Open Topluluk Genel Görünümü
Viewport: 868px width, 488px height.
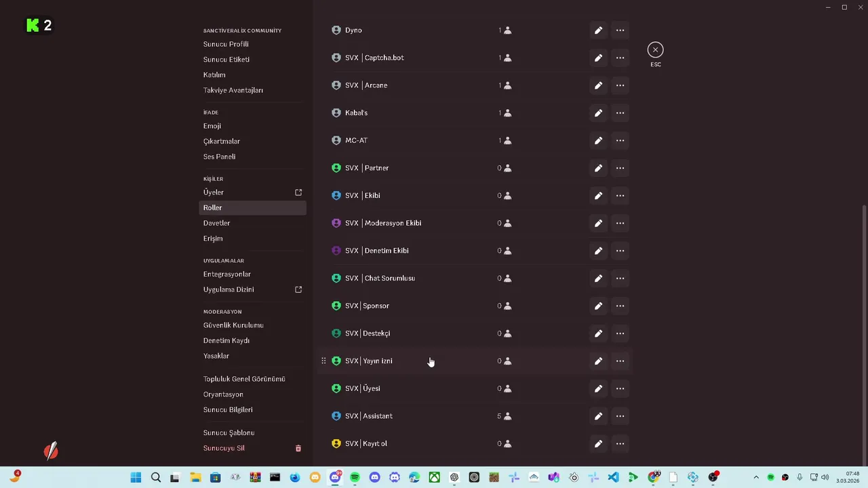coord(244,379)
